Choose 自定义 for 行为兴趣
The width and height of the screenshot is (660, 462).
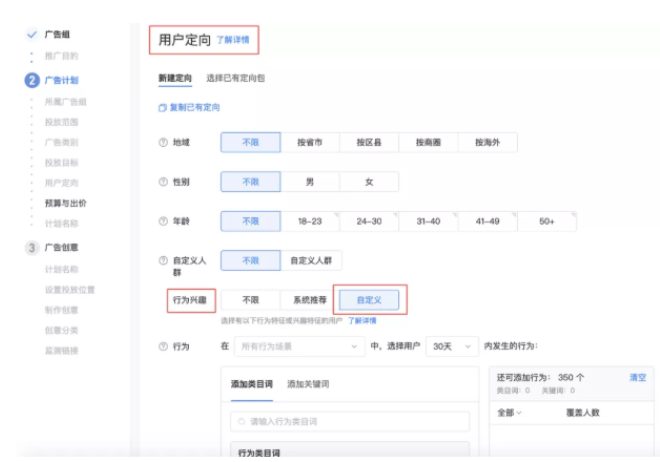[369, 300]
